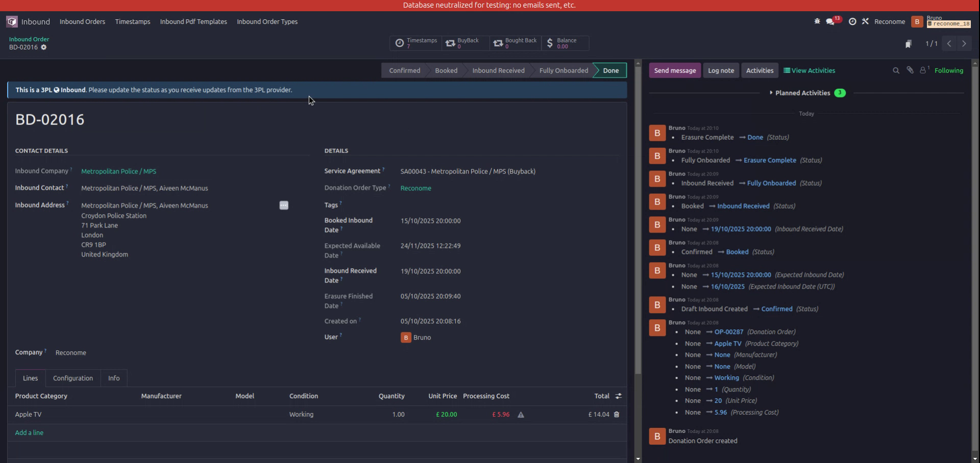The width and height of the screenshot is (980, 463).
Task: Click the search messages magnifier in the chatter
Action: pos(896,70)
